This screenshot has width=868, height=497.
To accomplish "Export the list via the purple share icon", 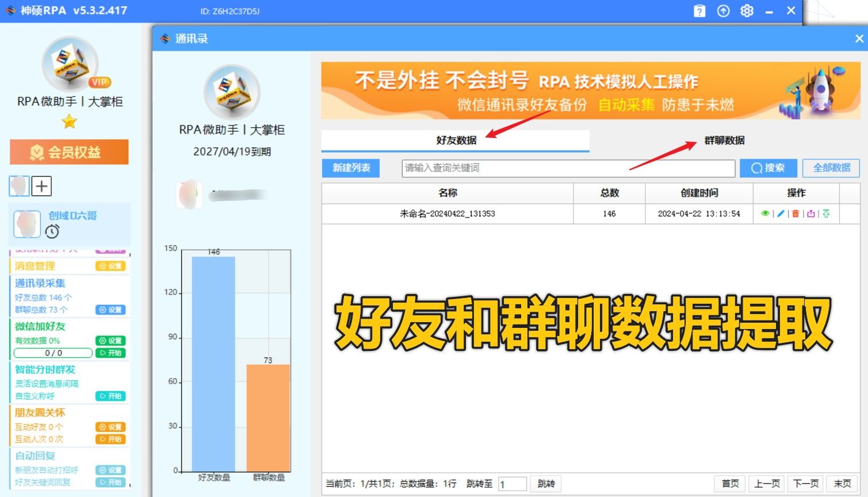I will click(x=811, y=213).
